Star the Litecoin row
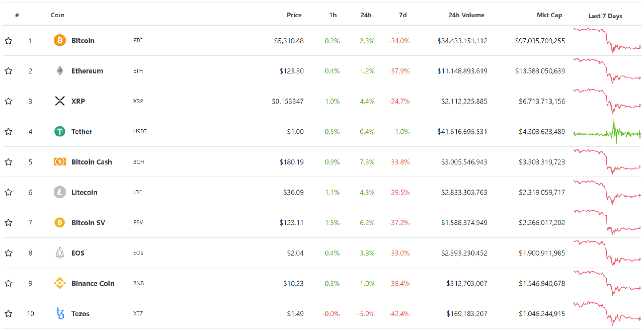The image size is (644, 331). 9,192
